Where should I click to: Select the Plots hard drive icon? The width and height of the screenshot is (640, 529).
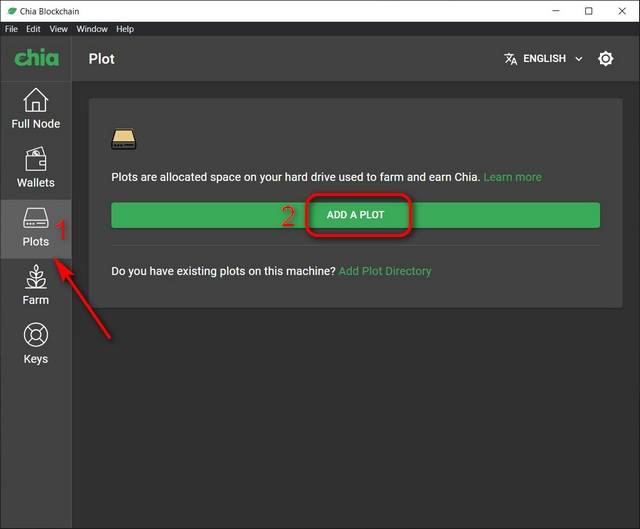[36, 218]
